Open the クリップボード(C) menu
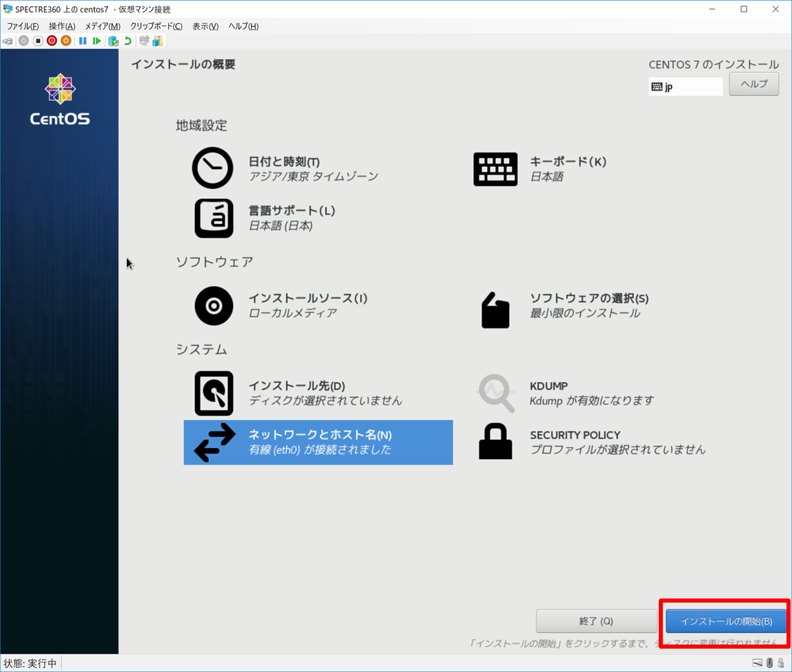 156,26
